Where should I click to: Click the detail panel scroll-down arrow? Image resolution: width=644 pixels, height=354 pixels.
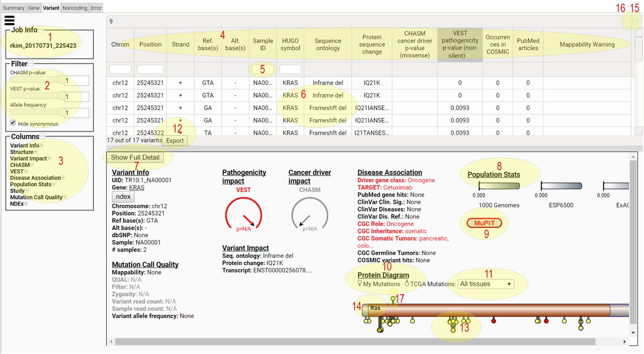(x=633, y=332)
